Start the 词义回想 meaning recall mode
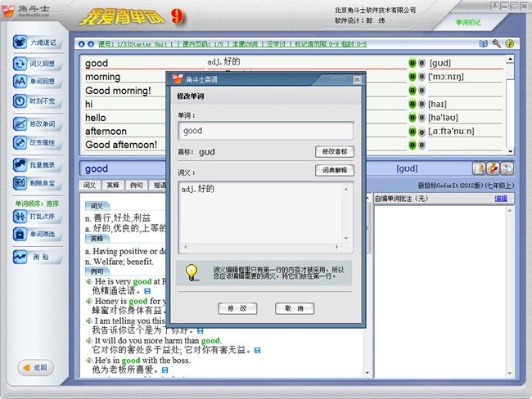Viewport: 532px width, 399px height. click(x=36, y=64)
